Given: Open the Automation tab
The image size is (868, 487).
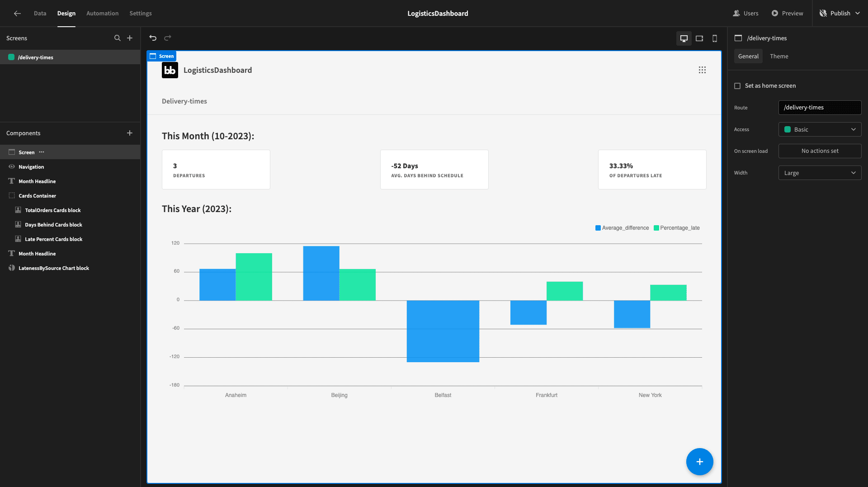Looking at the screenshot, I should tap(103, 14).
